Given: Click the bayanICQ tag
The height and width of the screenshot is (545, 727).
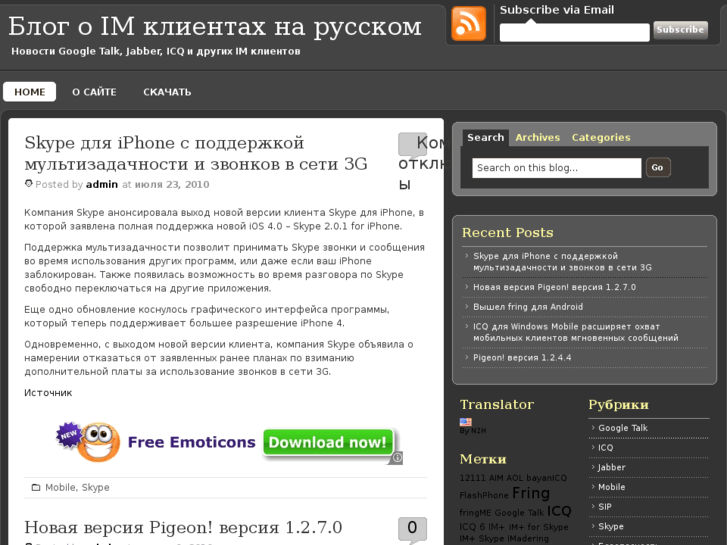Looking at the screenshot, I should point(546,478).
